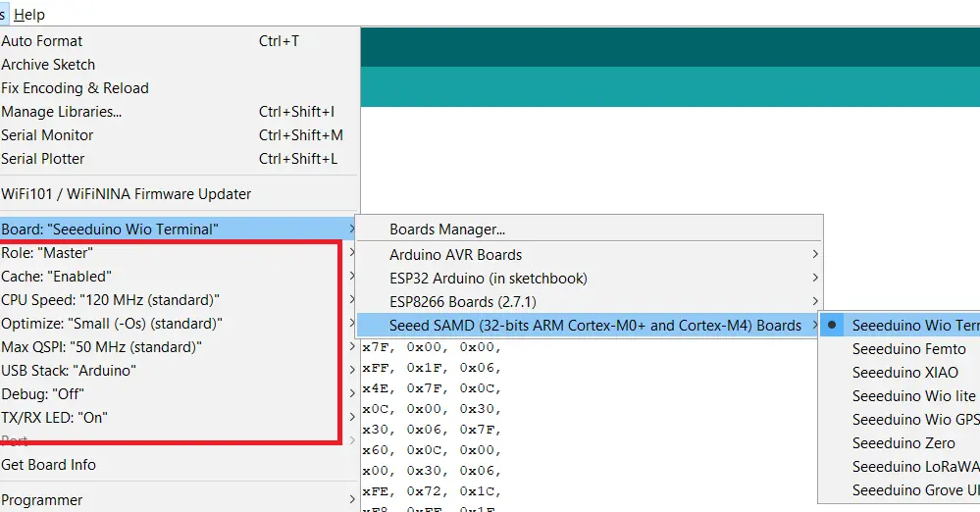The image size is (980, 512).
Task: Select Seeeduino Zero board
Action: point(900,443)
